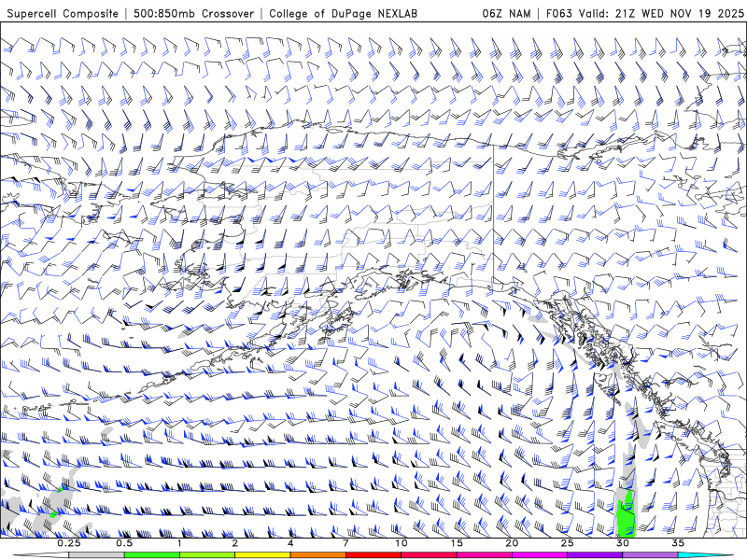Image resolution: width=747 pixels, height=560 pixels.
Task: Select the orange colorbar segment
Action: [317, 555]
